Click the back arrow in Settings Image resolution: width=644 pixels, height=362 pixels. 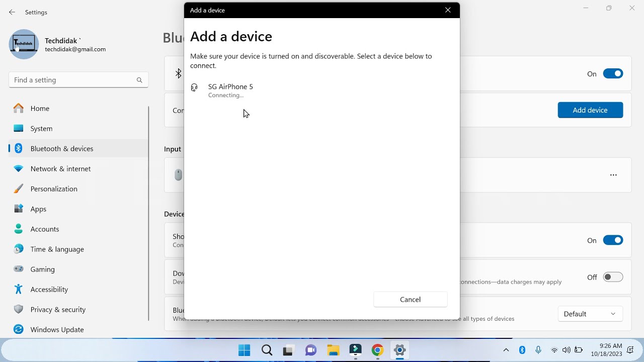[x=12, y=12]
